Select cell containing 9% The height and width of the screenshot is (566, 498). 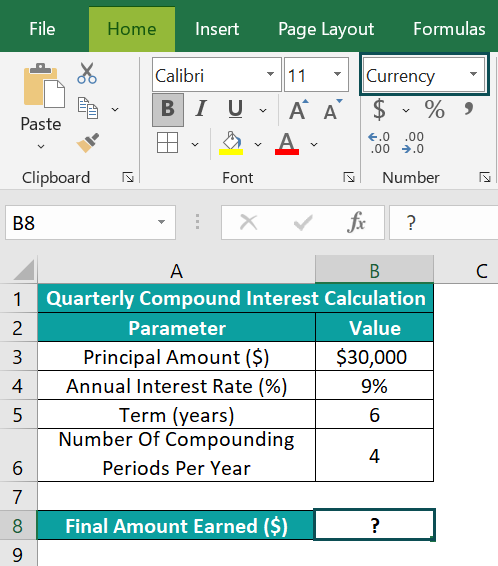375,385
